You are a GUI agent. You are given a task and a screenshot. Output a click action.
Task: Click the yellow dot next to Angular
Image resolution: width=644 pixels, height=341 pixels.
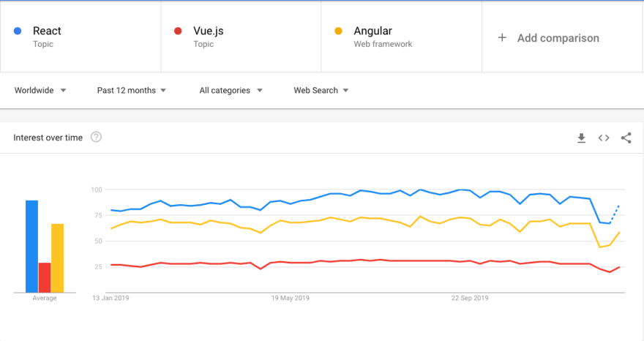[x=338, y=31]
